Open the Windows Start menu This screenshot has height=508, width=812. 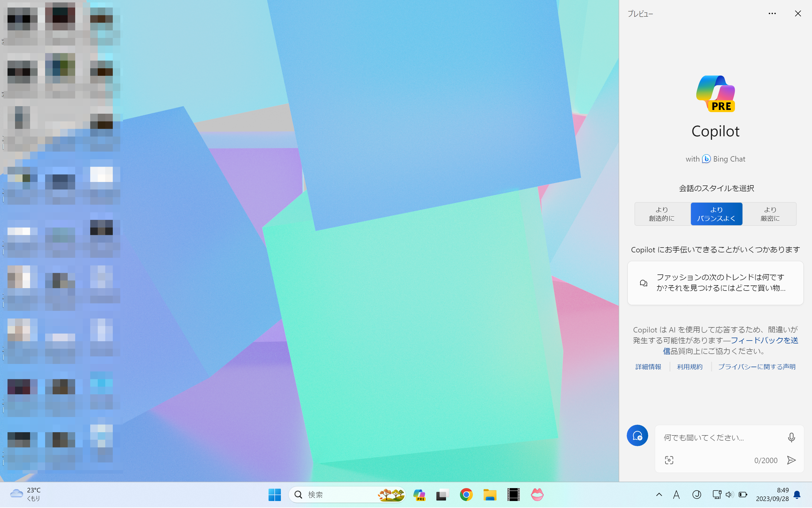coord(274,495)
